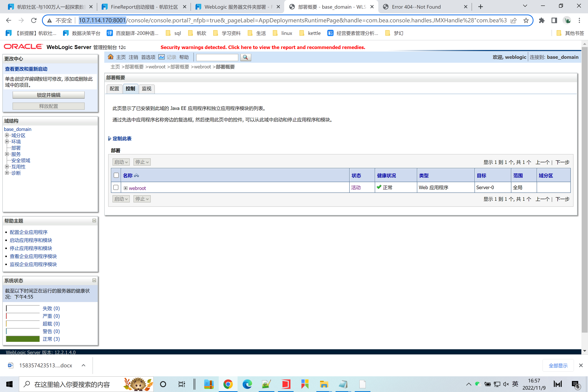588x392 pixels.
Task: Open the tab search chevron
Action: point(525,6)
